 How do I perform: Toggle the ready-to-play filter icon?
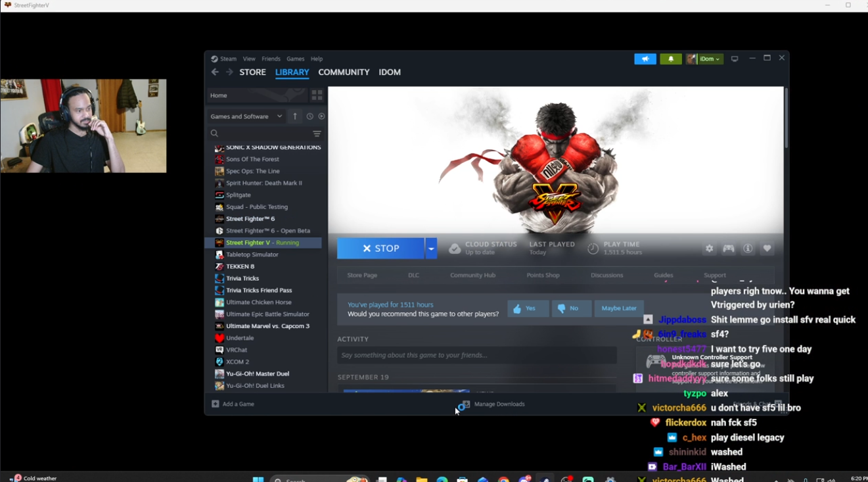(x=321, y=116)
